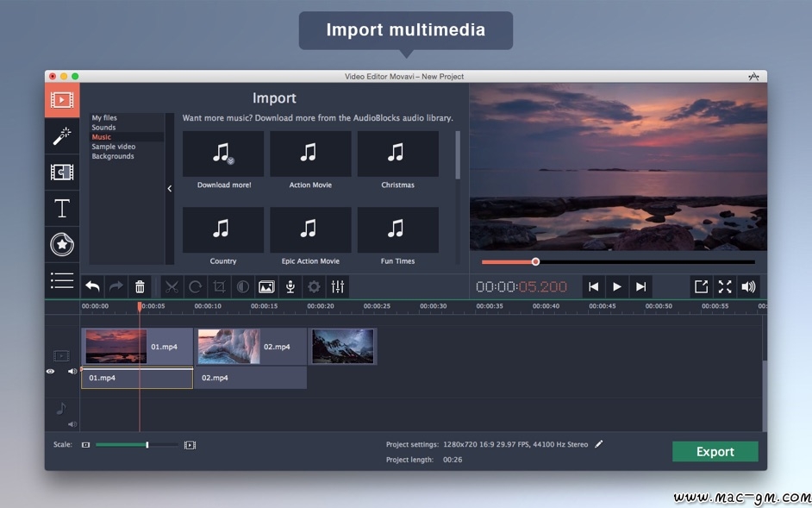Select the Crop tool

click(219, 286)
